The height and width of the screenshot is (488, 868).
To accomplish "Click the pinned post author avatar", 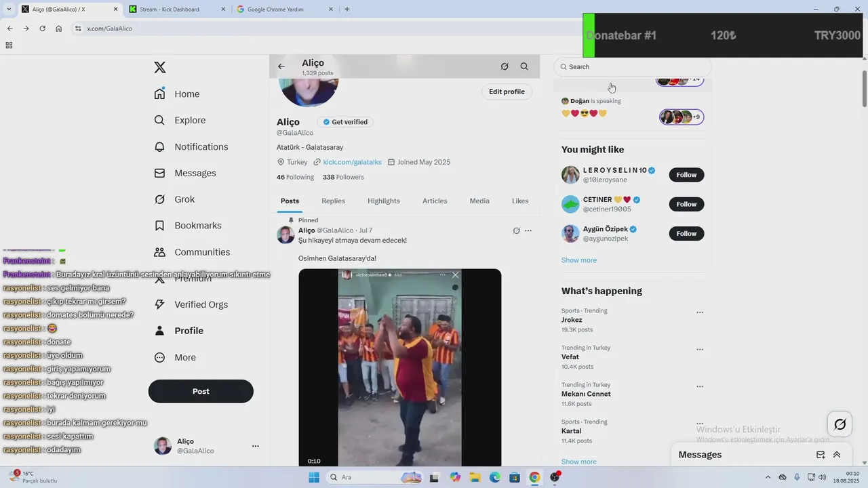I will pyautogui.click(x=285, y=235).
